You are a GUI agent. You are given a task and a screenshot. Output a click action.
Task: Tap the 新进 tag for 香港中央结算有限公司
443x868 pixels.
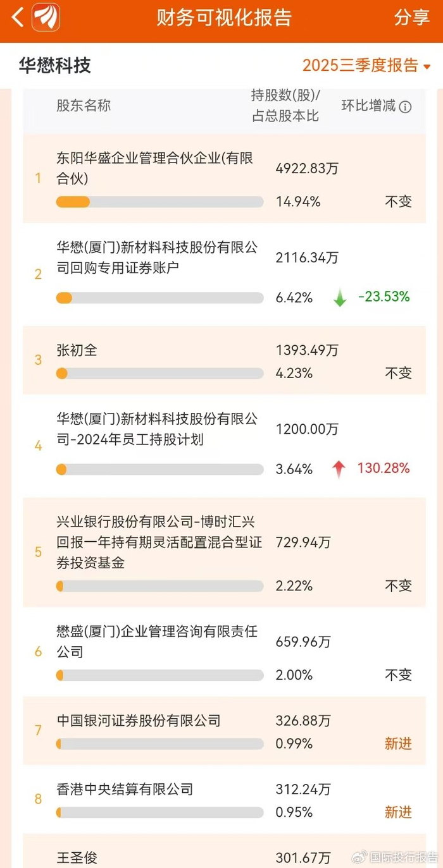point(398,812)
